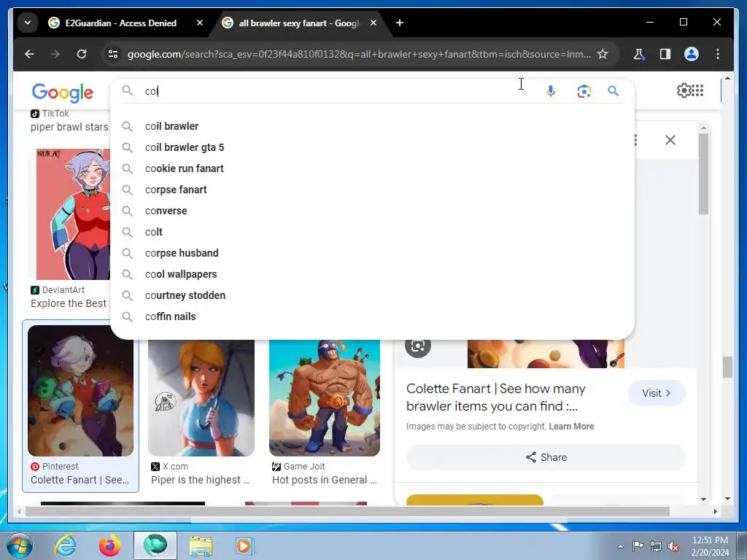Open the taskbar clock showing 12:51 PM
Screen dimensions: 747x560
[x=710, y=546]
